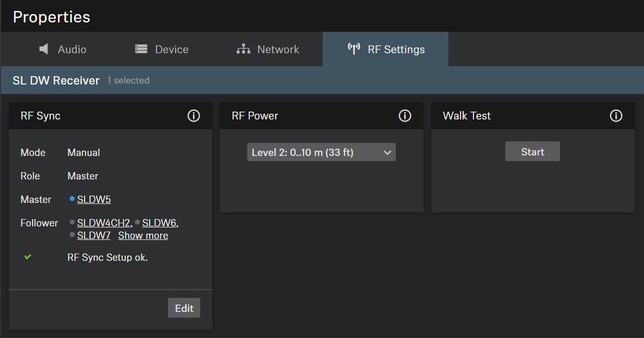Click the SLDW7 follower link
The image size is (644, 338).
coord(94,236)
